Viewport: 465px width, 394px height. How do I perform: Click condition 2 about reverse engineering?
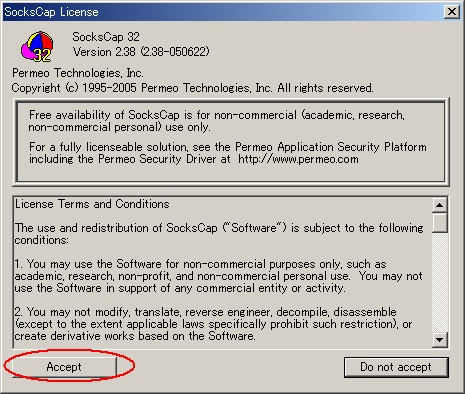(213, 324)
